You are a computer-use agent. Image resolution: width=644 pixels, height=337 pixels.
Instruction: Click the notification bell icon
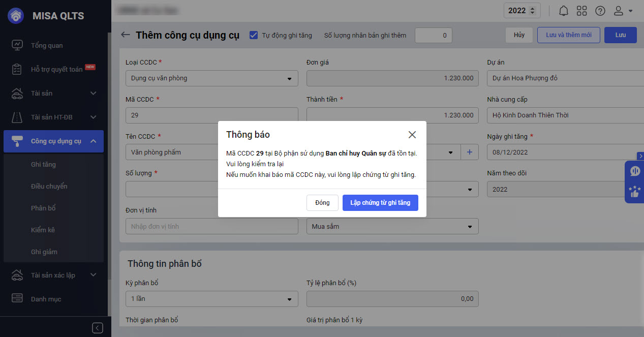(x=564, y=11)
